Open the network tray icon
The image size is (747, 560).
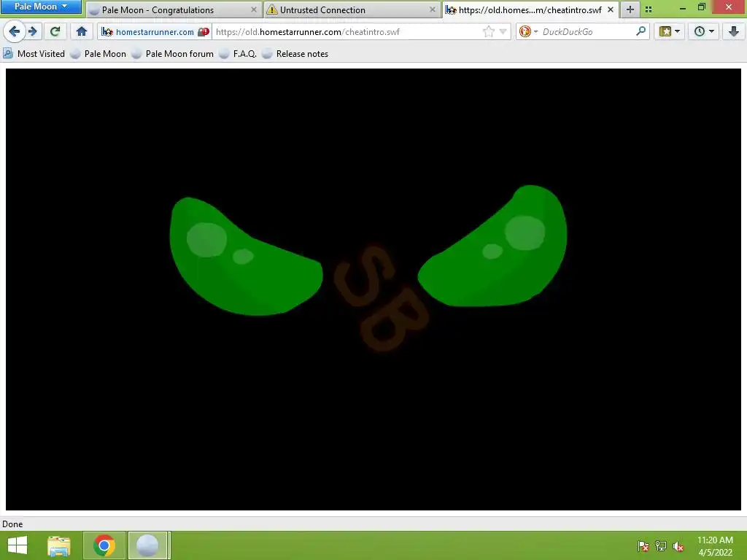point(661,547)
